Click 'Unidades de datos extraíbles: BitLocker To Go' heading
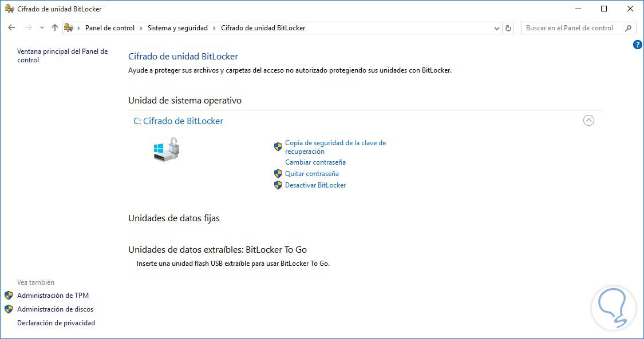Viewport: 644px width, 339px height. point(218,250)
